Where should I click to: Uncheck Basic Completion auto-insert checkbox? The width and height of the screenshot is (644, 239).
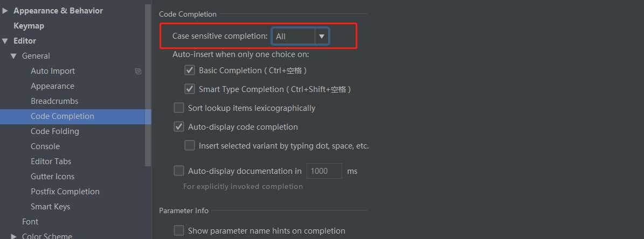coord(189,71)
